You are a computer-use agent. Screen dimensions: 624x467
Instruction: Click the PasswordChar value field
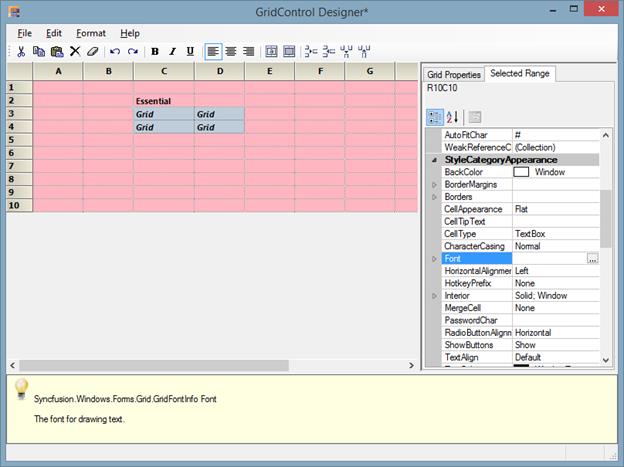(x=556, y=320)
